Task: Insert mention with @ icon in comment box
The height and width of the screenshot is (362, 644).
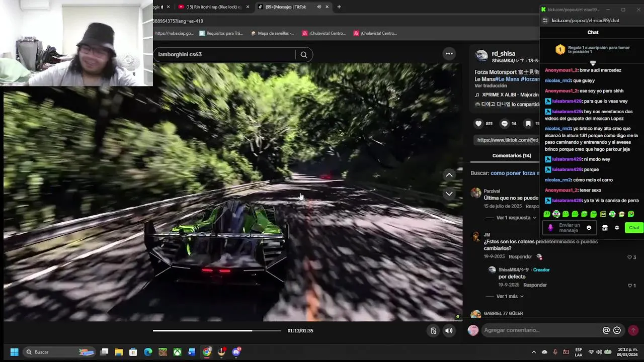Action: pos(606,330)
